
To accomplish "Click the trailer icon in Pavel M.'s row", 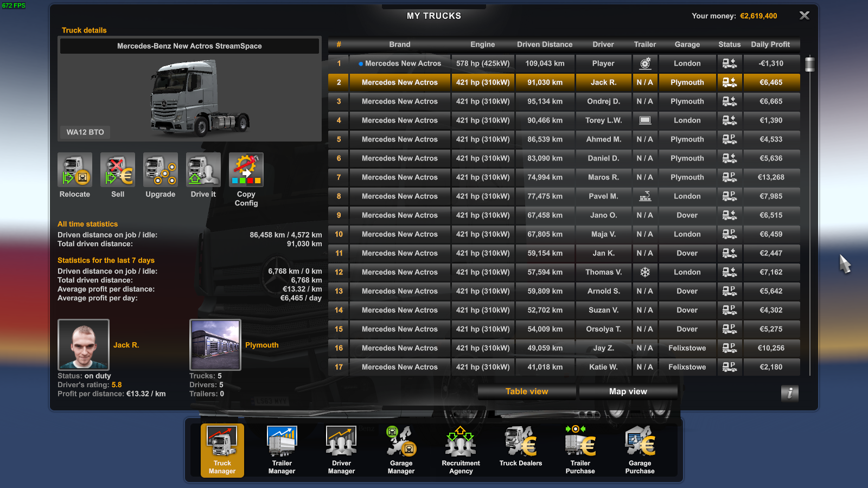I will tap(645, 196).
